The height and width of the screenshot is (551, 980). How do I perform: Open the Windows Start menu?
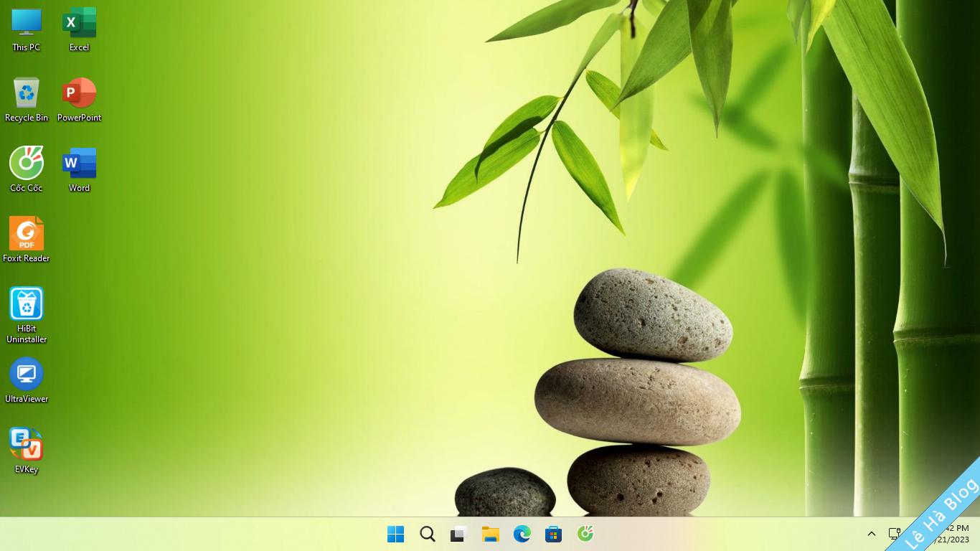click(x=395, y=534)
